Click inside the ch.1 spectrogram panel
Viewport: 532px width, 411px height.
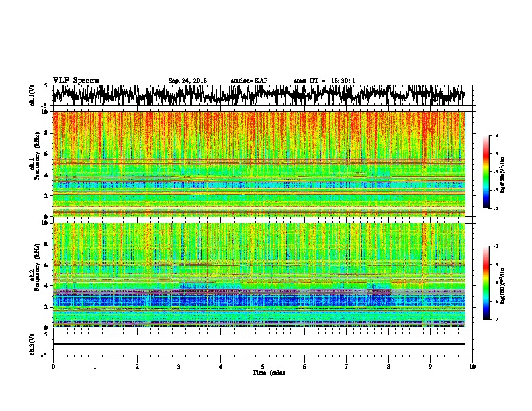point(259,164)
